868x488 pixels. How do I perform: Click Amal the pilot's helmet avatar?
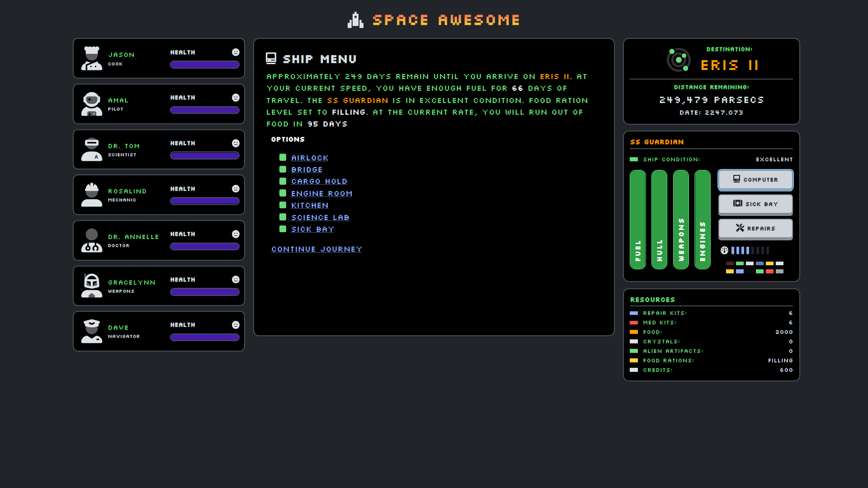[92, 104]
